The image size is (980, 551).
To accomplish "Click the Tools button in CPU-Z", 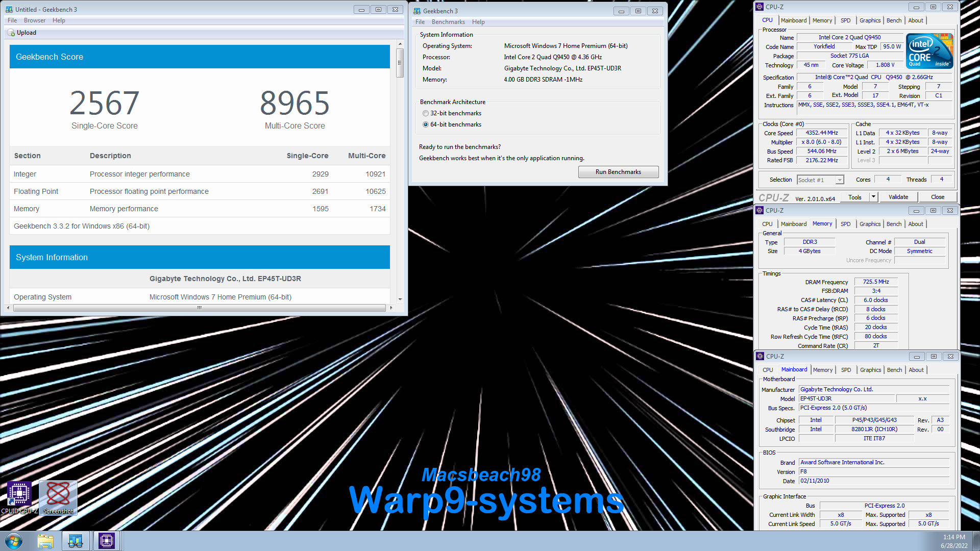I will (854, 197).
